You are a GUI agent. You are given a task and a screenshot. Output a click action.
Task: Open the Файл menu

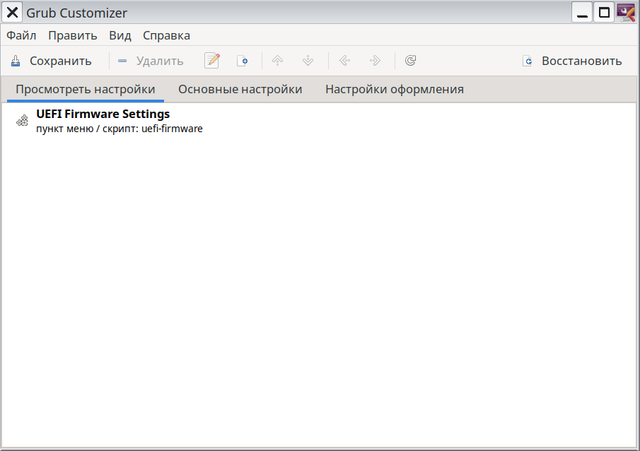click(21, 36)
